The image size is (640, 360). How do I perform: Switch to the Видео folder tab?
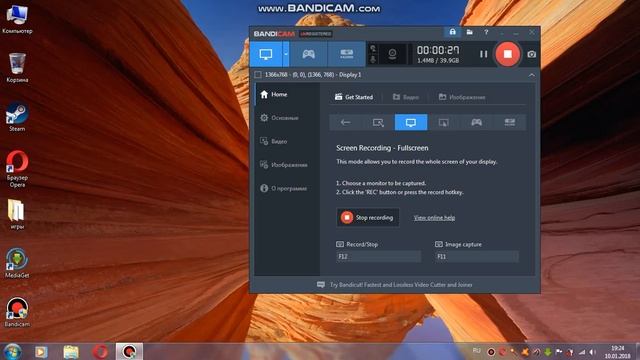(x=406, y=97)
